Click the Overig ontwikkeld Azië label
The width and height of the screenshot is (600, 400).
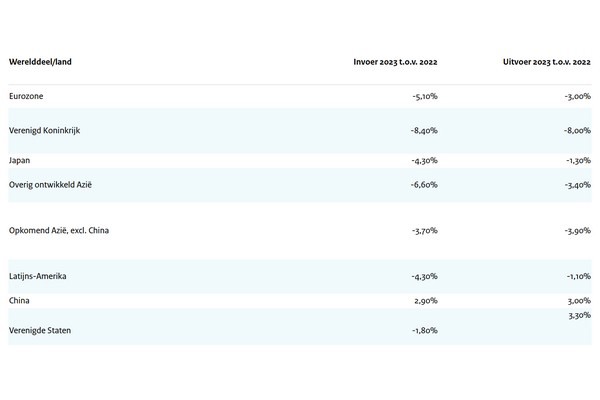point(56,185)
